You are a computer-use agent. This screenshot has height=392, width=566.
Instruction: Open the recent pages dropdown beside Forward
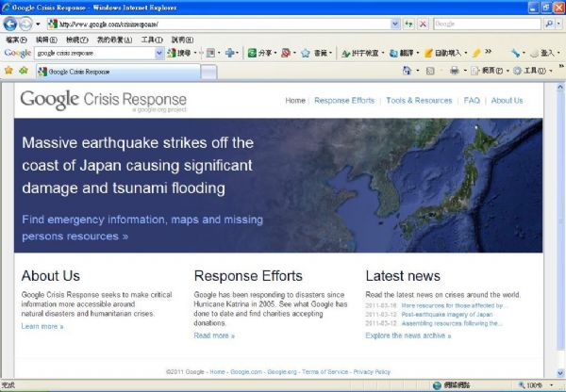click(x=38, y=24)
